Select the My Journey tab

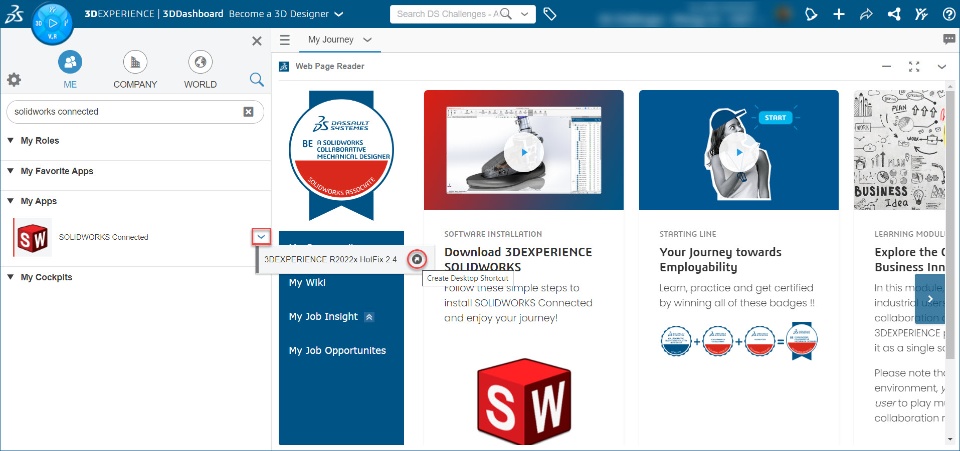point(331,40)
